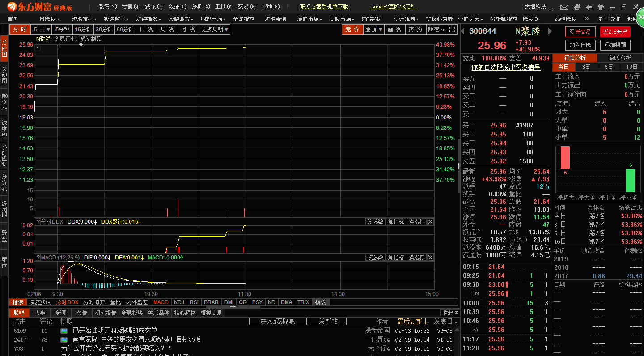Select the 周线 weekly period
Viewport: 644px width, 356px height.
pos(167,30)
